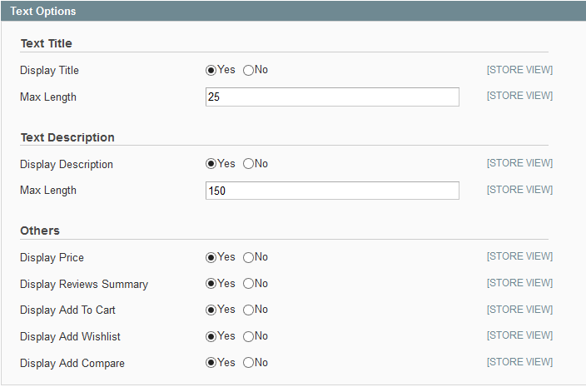
Task: Select Yes for Display Description
Action: point(211,164)
